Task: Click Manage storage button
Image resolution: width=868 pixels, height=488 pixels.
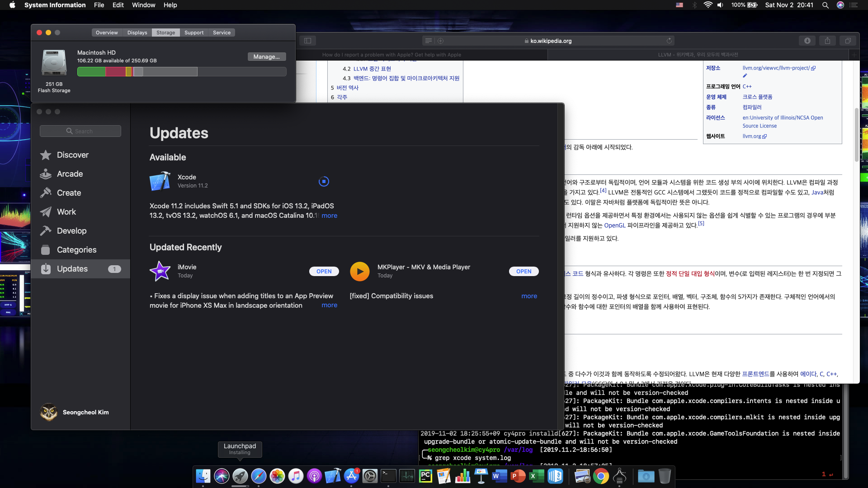Action: [x=266, y=56]
